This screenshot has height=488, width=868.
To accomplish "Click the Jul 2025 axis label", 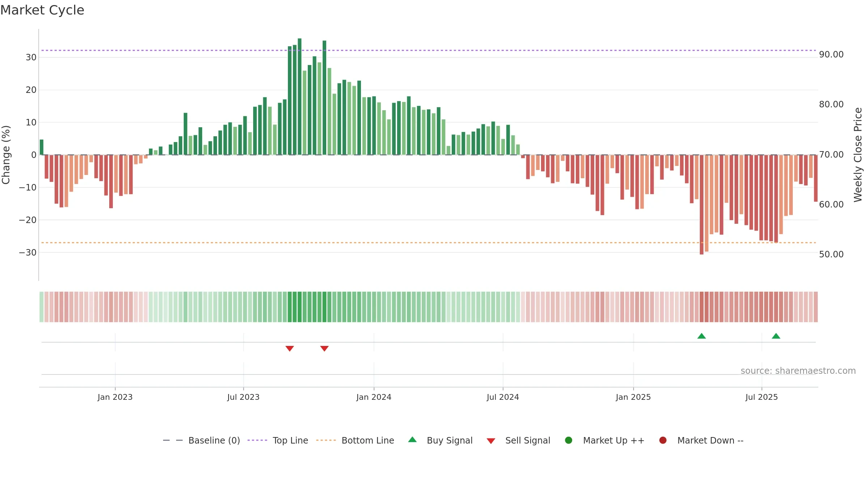I will pyautogui.click(x=762, y=397).
